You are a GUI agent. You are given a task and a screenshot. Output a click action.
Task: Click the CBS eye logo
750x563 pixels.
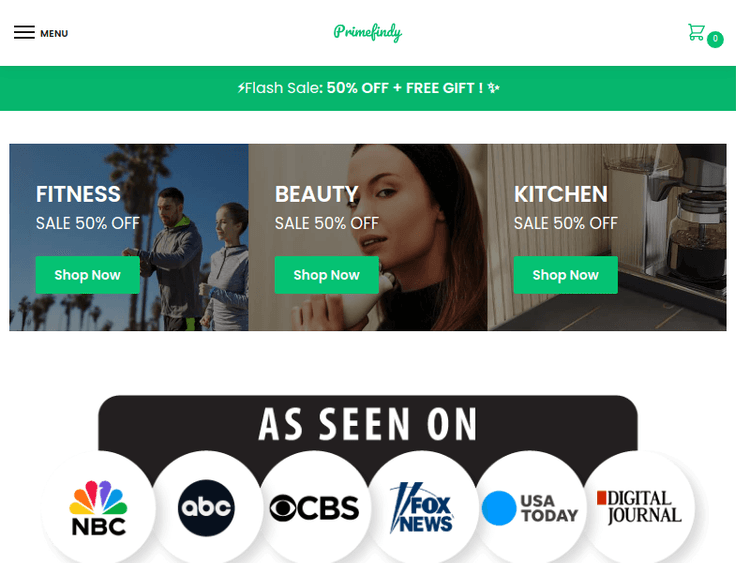pyautogui.click(x=314, y=508)
